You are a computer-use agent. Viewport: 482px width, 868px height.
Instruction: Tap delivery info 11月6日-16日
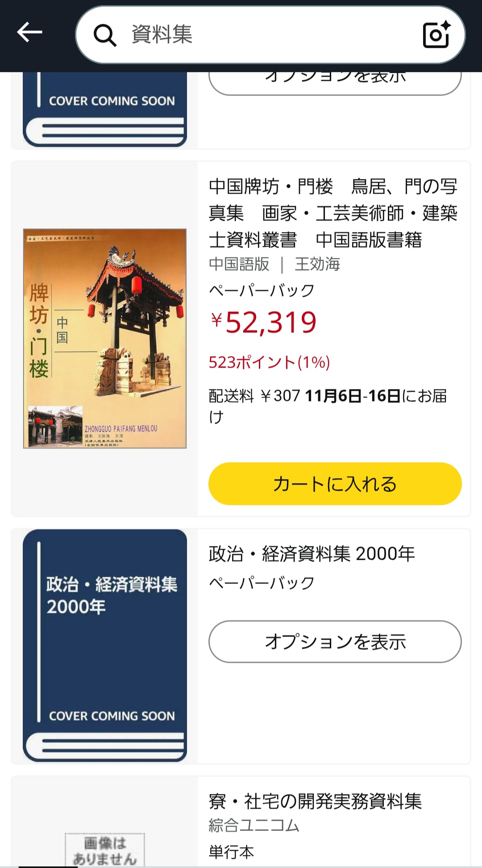pos(353,396)
